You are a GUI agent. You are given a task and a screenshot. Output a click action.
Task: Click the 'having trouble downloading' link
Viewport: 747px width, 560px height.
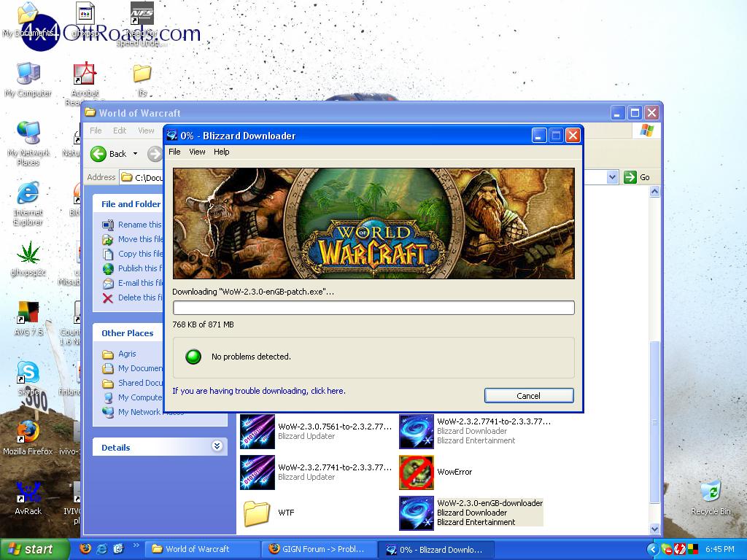(258, 391)
